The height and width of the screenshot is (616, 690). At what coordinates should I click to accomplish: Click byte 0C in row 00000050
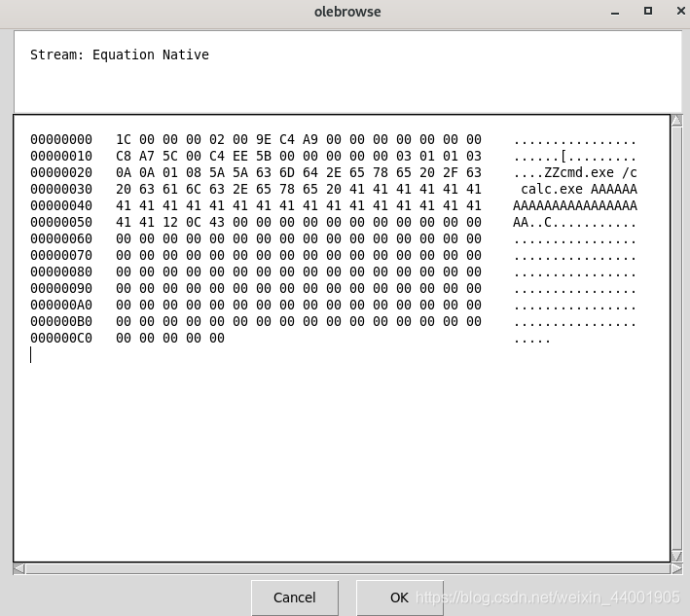tap(194, 222)
